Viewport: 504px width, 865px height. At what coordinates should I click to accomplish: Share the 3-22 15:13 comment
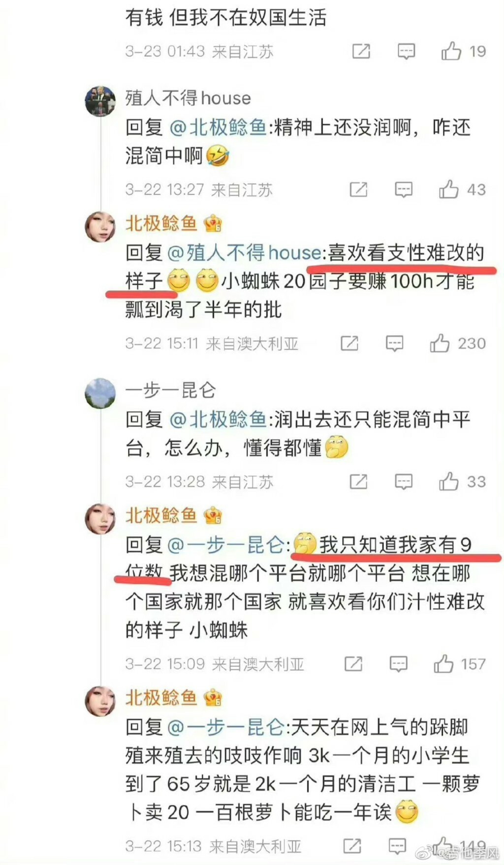(352, 846)
